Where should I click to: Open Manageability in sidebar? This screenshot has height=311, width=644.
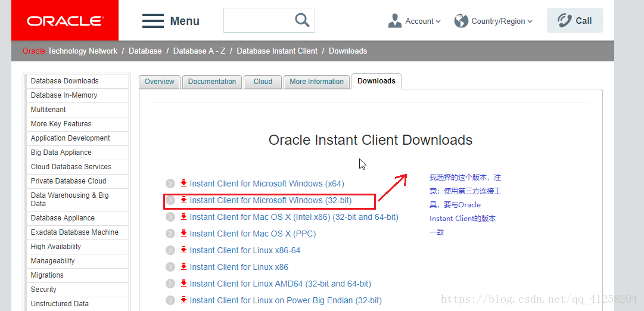point(77,261)
